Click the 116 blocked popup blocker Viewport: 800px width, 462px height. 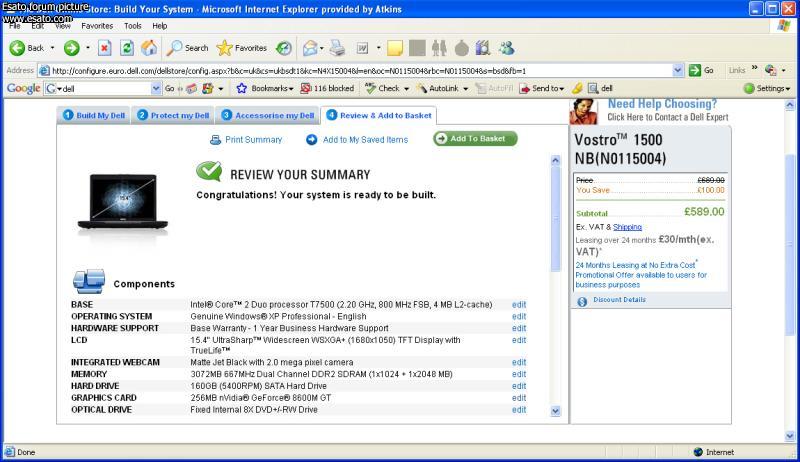(x=328, y=88)
